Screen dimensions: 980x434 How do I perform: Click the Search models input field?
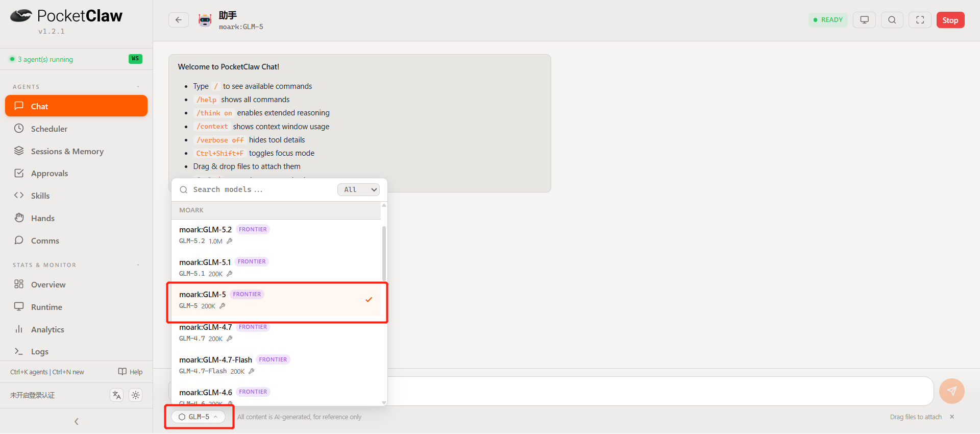point(260,189)
